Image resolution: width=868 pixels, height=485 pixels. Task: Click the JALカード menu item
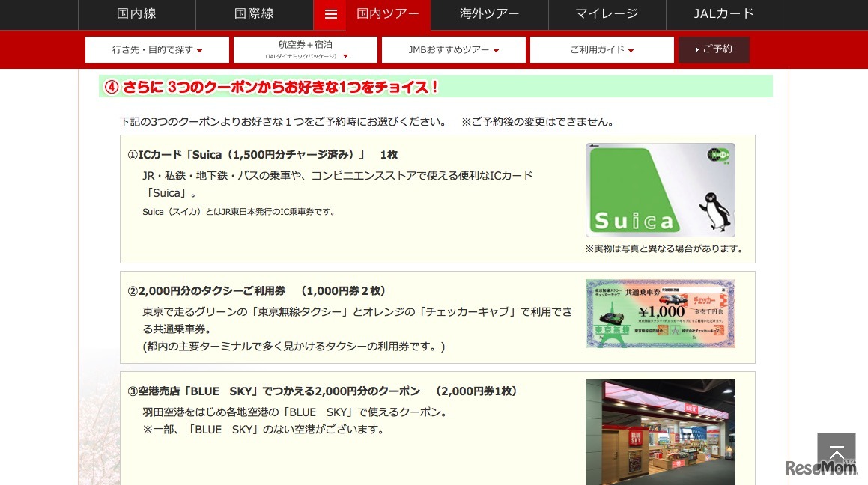pos(723,14)
